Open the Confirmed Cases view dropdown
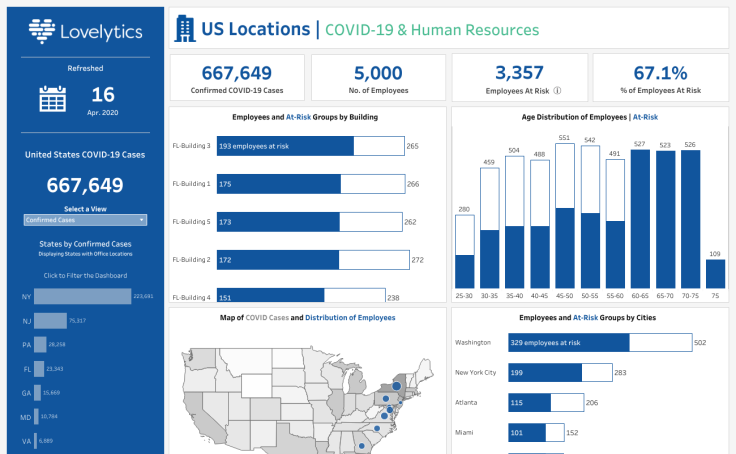Image resolution: width=736 pixels, height=454 pixels. click(85, 220)
